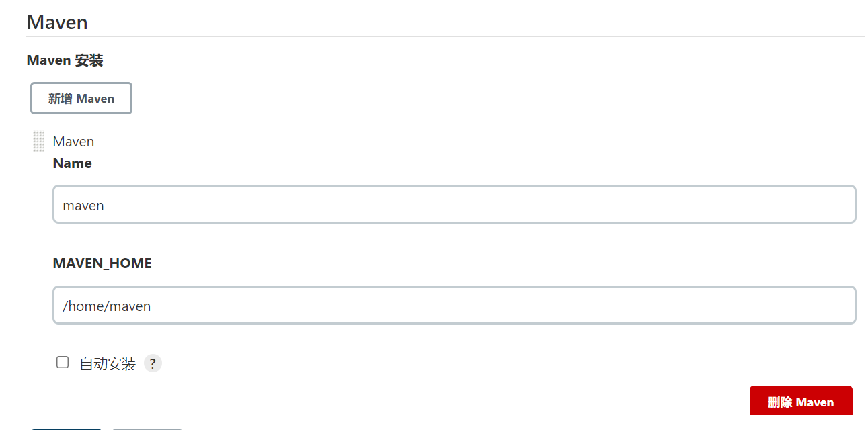Click the MAVEN_HOME field label
Viewport: 868px width, 430px height.
point(102,263)
